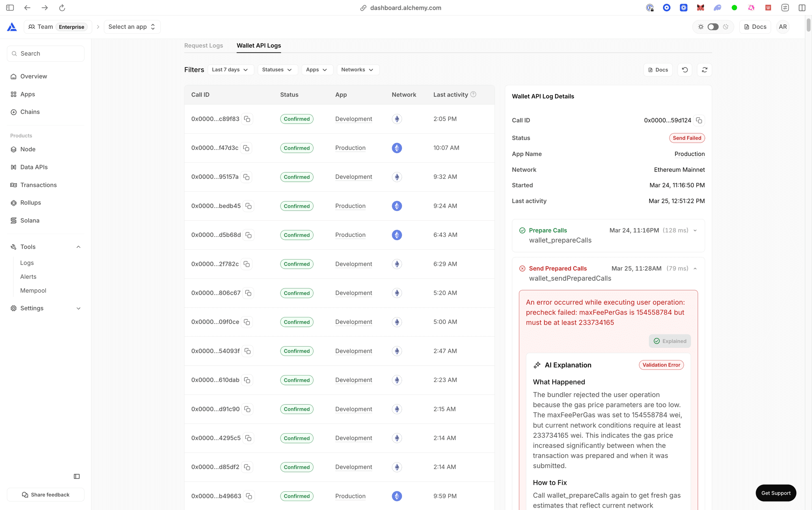Open the Last 7 days date filter
The width and height of the screenshot is (812, 510).
click(231, 69)
